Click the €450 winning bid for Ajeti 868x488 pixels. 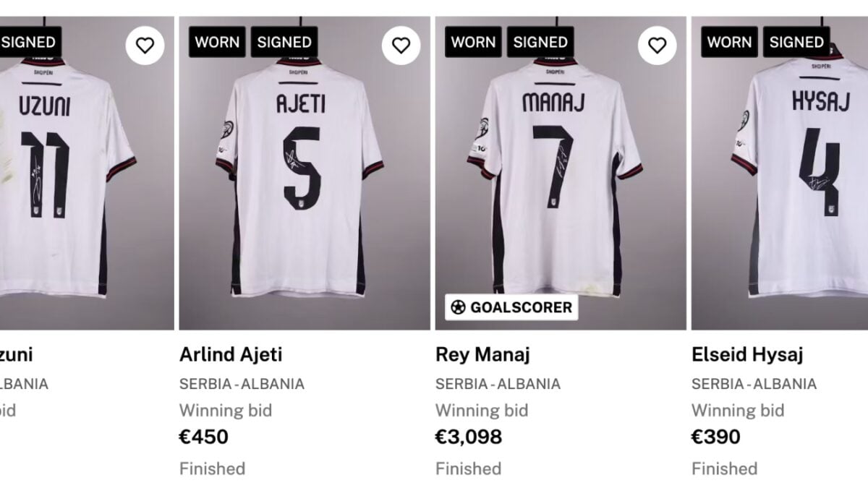pyautogui.click(x=203, y=437)
